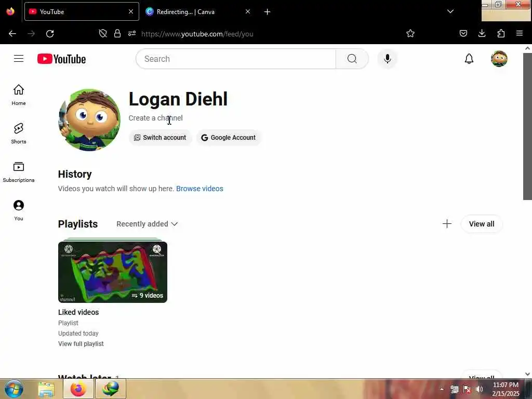Open Internet Download Manager taskbar icon
Screen dimensions: 532x399
pos(111,389)
